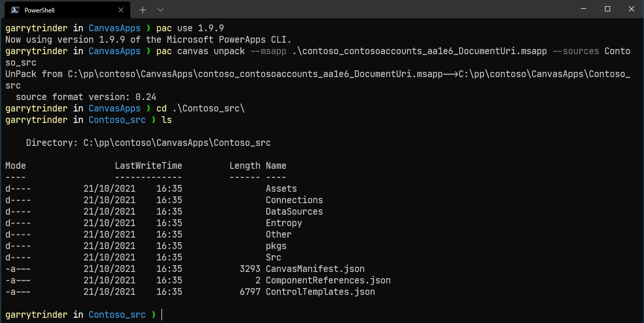The image size is (644, 323).
Task: Select the DataSources folder listing
Action: pos(294,211)
